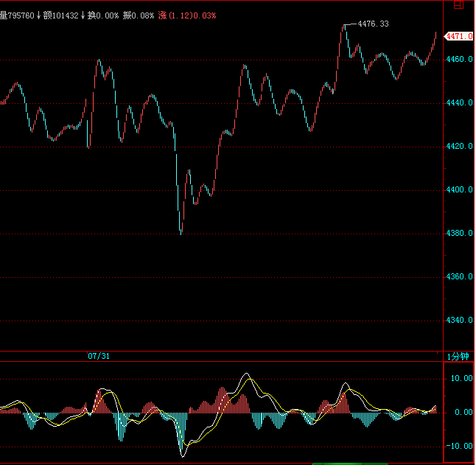The width and height of the screenshot is (476, 465).
Task: Click the 额101432 turnover amount text
Action: 60,15
